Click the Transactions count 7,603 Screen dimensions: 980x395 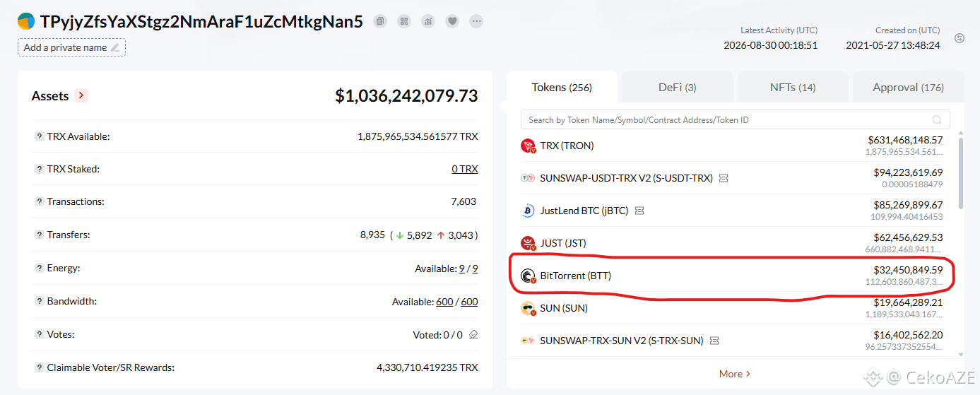464,201
